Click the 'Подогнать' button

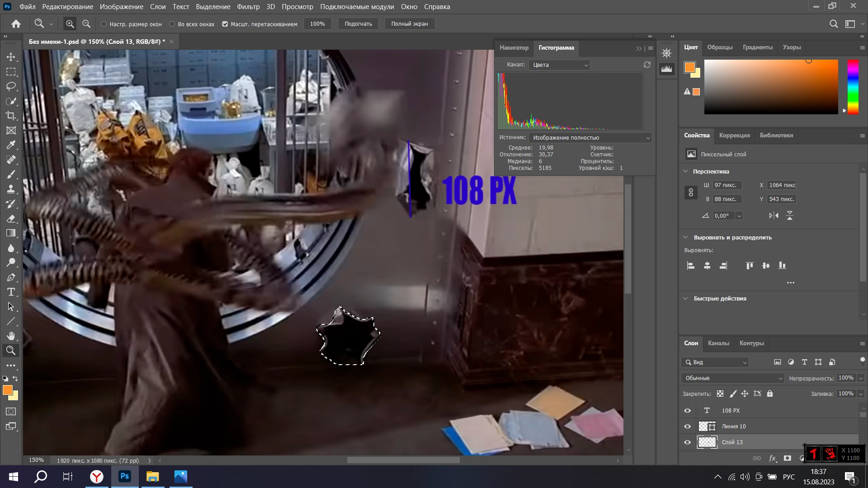coord(358,24)
